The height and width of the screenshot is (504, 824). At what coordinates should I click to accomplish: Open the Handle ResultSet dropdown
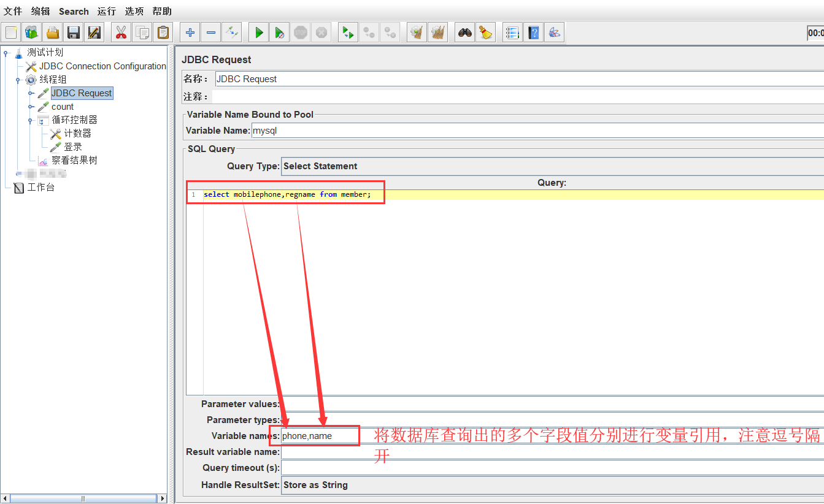click(x=552, y=485)
